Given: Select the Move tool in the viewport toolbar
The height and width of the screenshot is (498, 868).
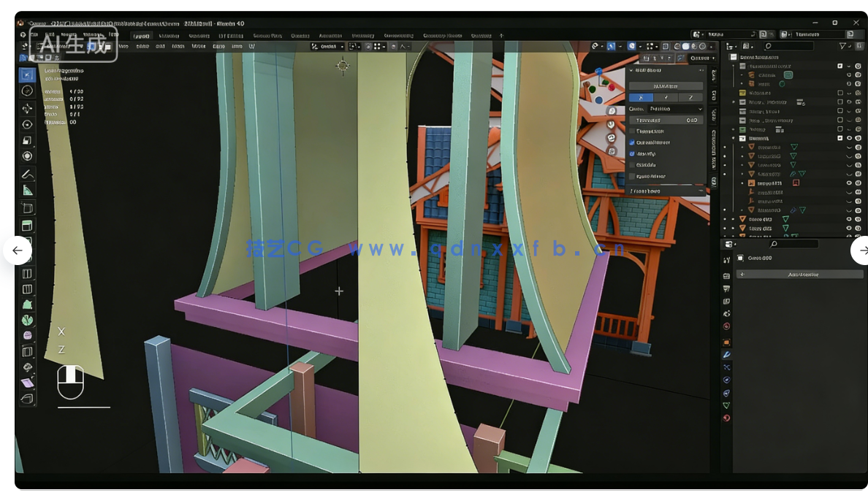Looking at the screenshot, I should (27, 107).
